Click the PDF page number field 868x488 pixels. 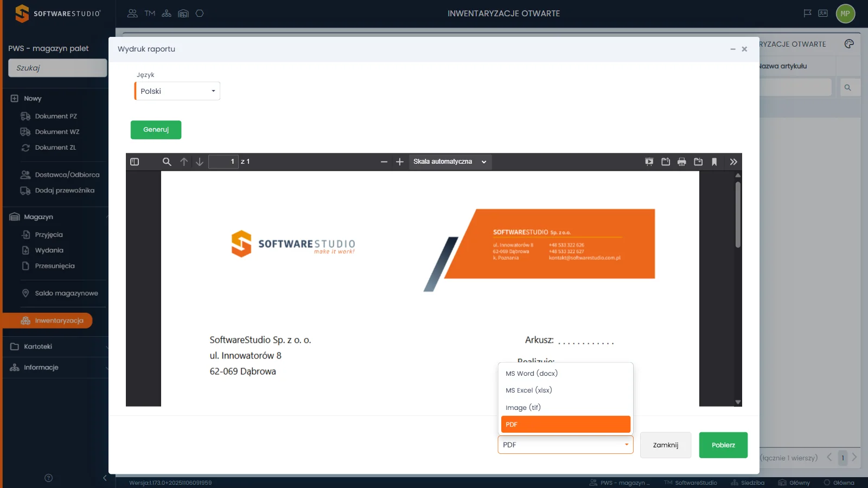224,162
